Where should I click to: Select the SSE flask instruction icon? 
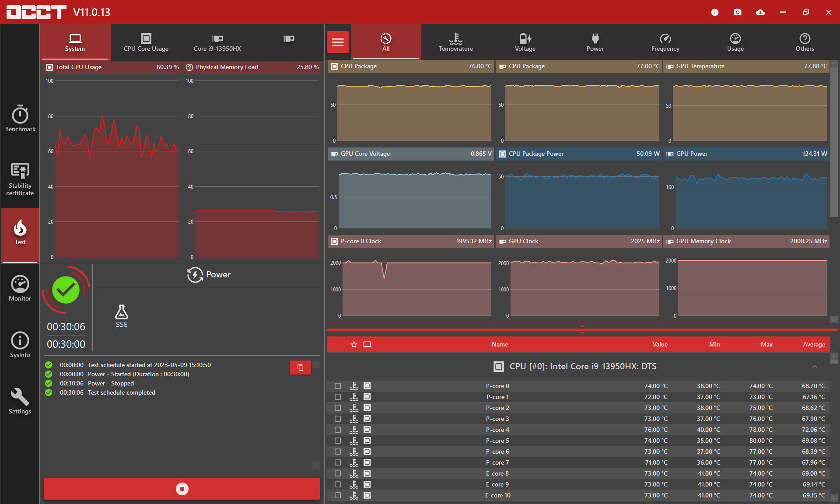[122, 316]
